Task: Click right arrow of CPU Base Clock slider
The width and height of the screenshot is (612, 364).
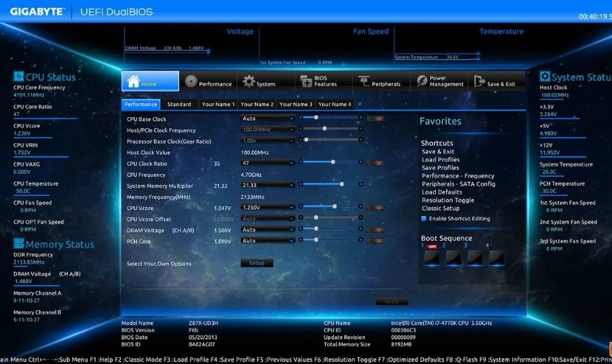Action: tap(361, 117)
